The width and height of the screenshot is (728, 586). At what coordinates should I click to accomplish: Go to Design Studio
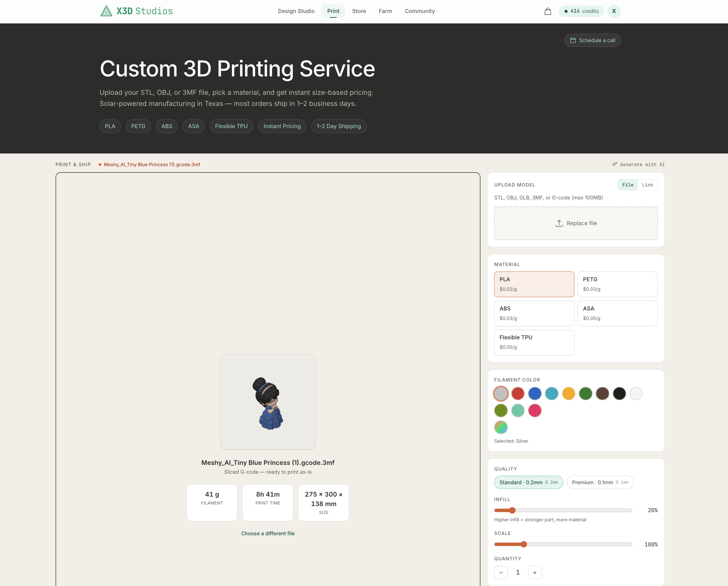(296, 11)
